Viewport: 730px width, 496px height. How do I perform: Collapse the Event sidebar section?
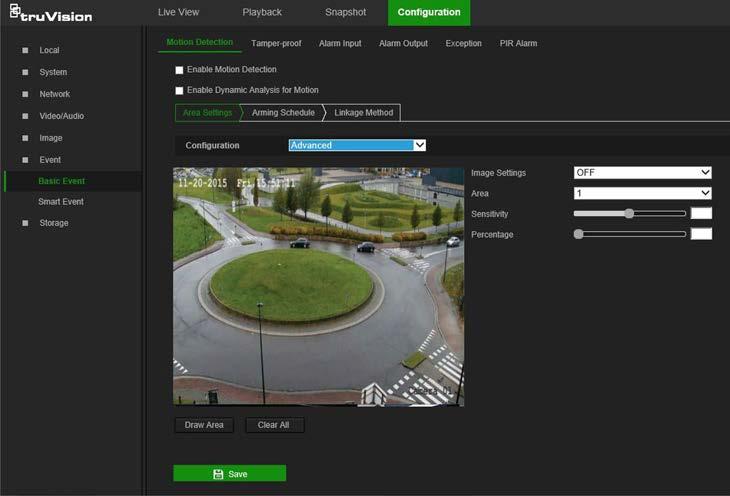[x=50, y=160]
